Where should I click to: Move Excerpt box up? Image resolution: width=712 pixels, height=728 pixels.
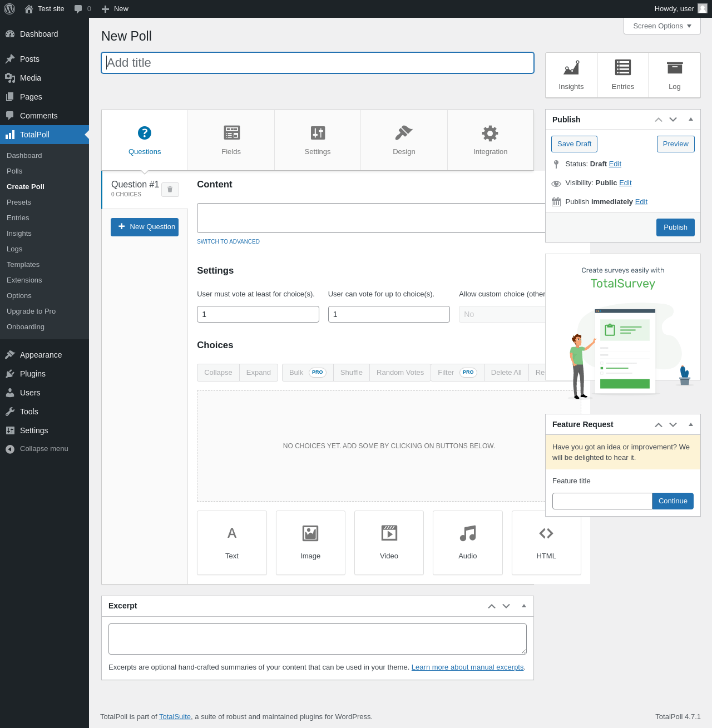pyautogui.click(x=492, y=606)
